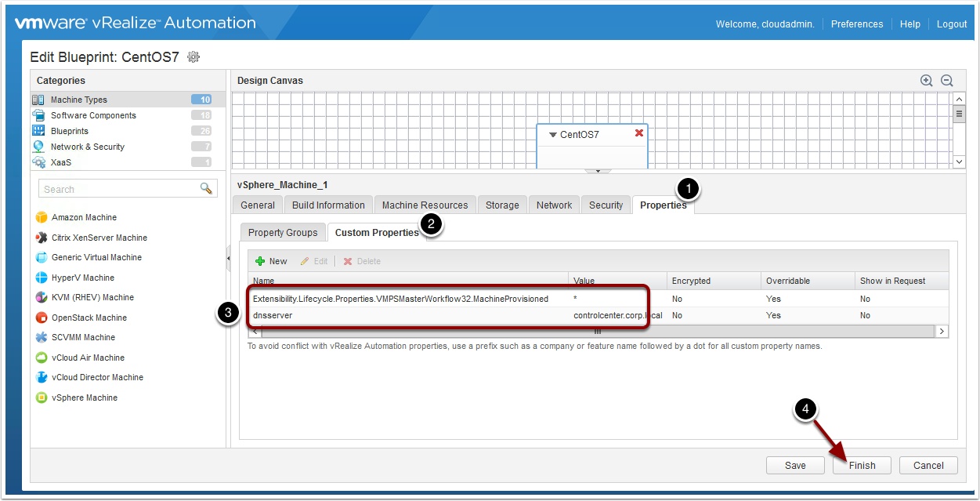Open the Software Components category

coord(128,115)
